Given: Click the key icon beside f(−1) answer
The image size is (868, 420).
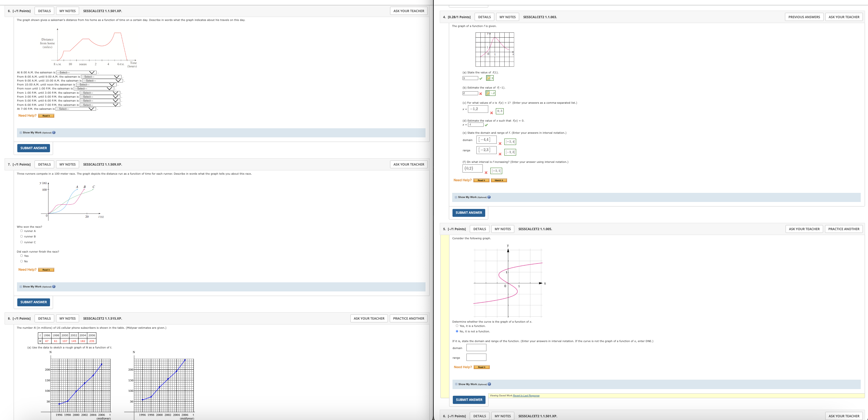Looking at the screenshot, I should [488, 93].
